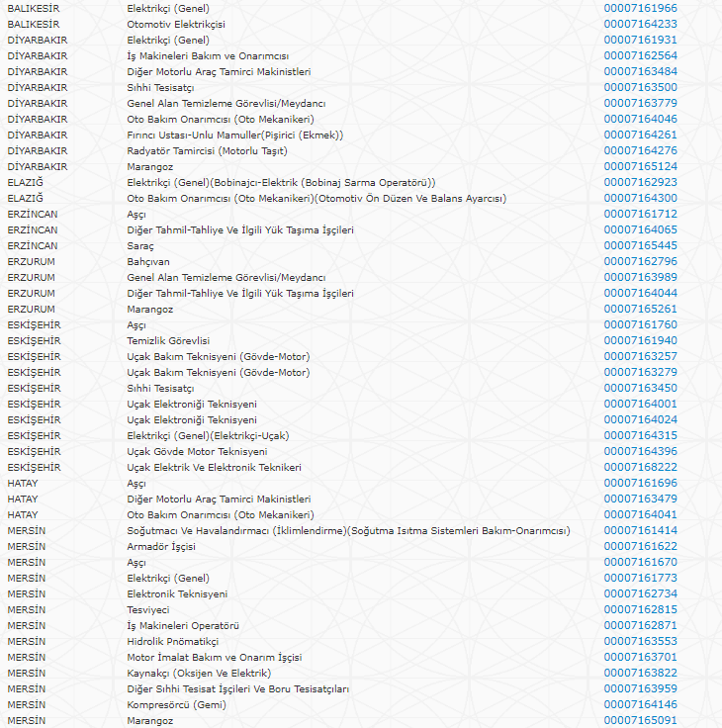Click the Kaynakçı (Oksijen Ve Elektrik) job title

(198, 673)
